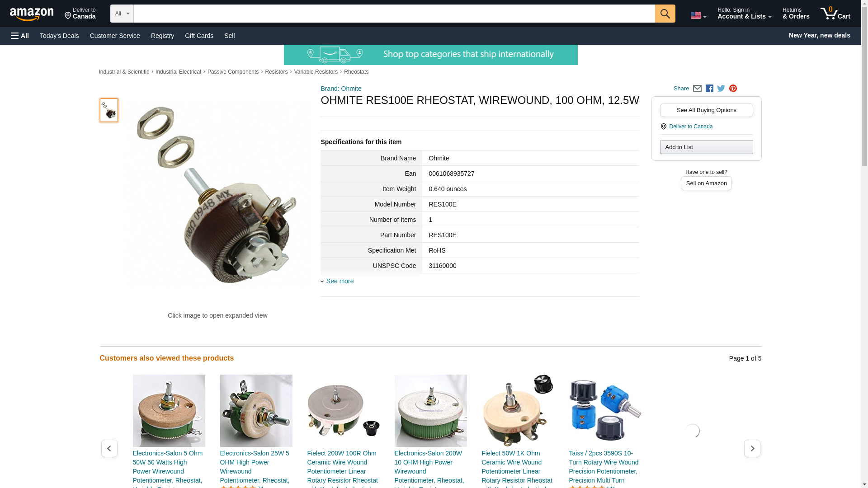Image resolution: width=868 pixels, height=488 pixels.
Task: Expand See more specifications
Action: point(340,281)
